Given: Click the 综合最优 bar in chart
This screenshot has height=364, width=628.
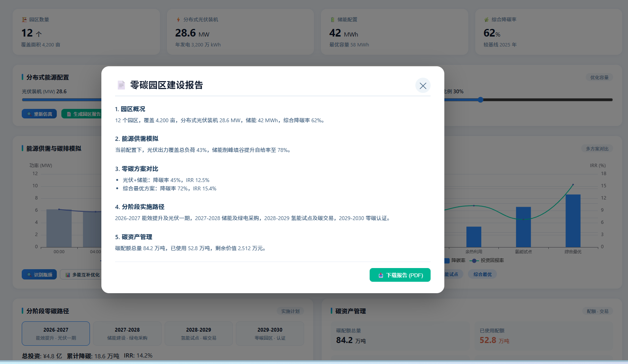Looking at the screenshot, I should [573, 221].
